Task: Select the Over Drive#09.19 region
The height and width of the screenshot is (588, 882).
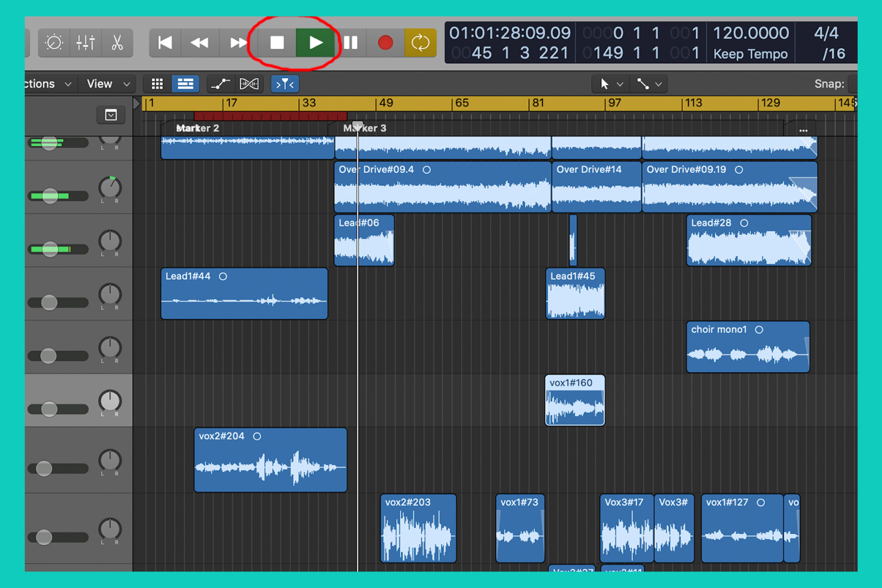Action: [729, 187]
